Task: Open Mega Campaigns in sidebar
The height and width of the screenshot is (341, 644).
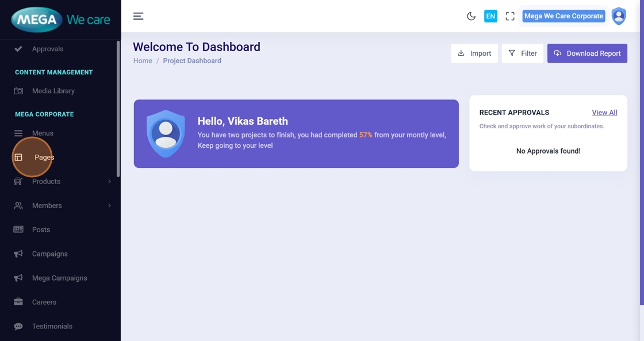Action: point(59,278)
